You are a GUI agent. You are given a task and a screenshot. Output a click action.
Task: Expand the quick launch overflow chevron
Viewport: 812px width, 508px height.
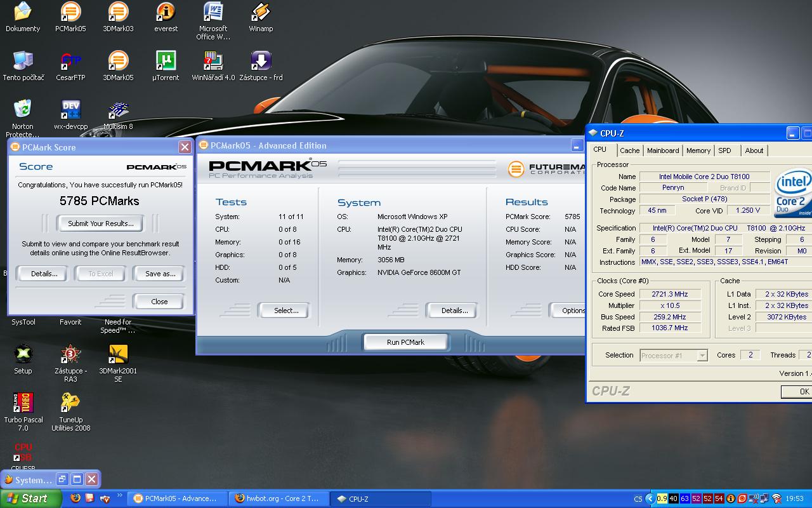(119, 495)
